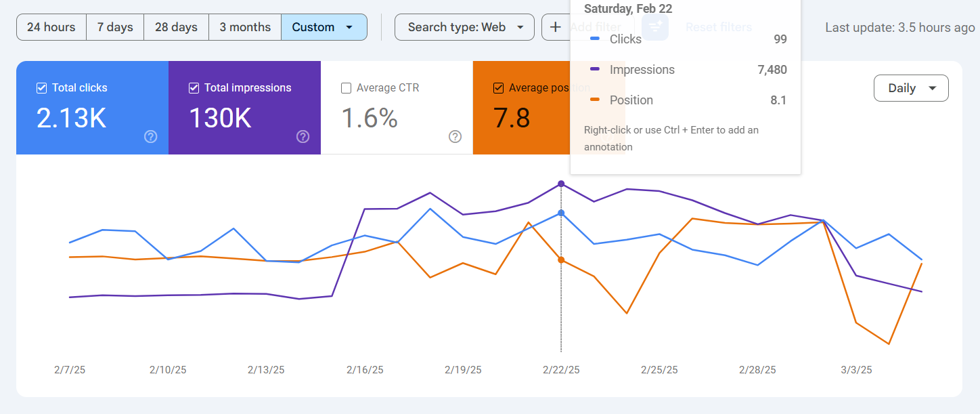Click the 2/28/25 axis label

click(757, 370)
